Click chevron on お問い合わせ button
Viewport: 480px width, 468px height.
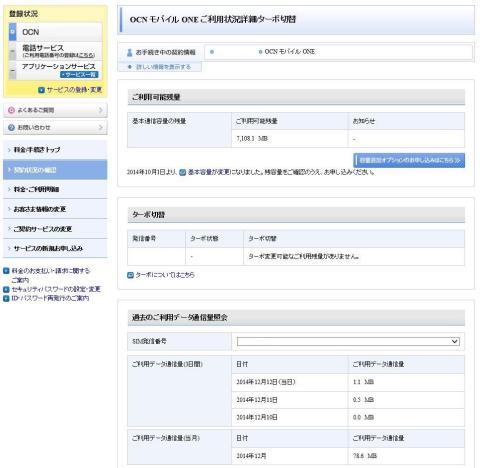coord(101,127)
